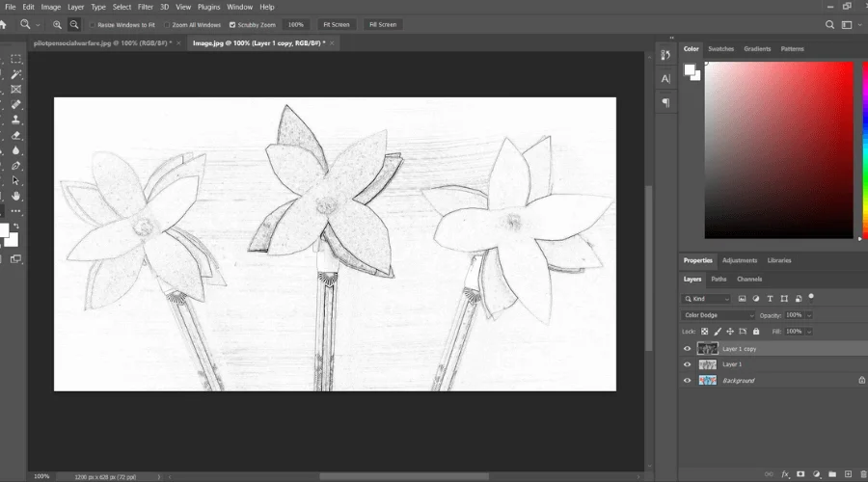Switch to the Swatches tab
868x482 pixels.
click(x=720, y=49)
